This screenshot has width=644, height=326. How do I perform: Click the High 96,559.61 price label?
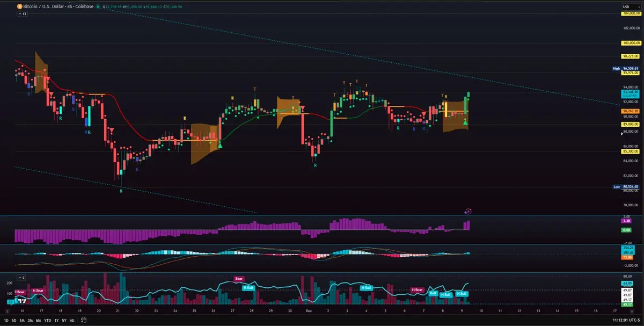point(625,69)
